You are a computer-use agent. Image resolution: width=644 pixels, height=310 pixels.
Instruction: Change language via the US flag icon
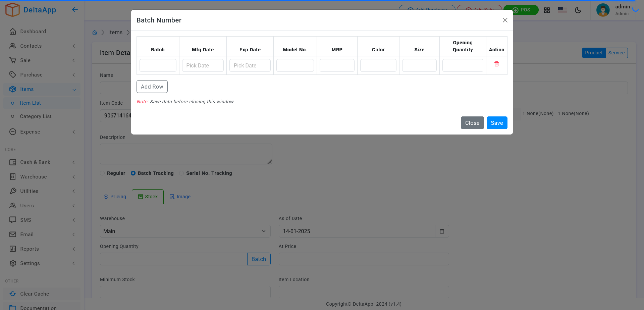562,10
